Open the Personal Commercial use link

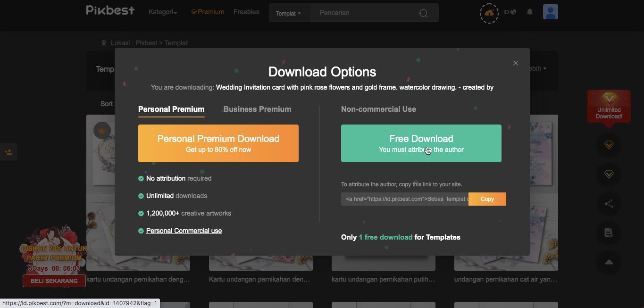click(x=184, y=231)
